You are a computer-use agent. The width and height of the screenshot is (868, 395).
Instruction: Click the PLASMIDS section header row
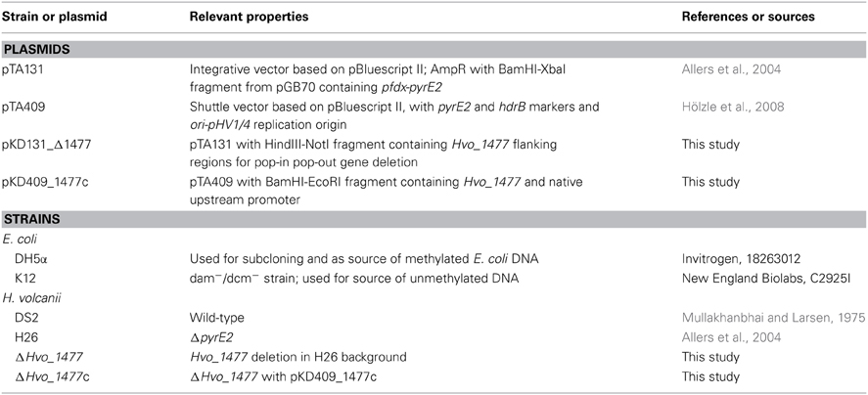tap(434, 49)
